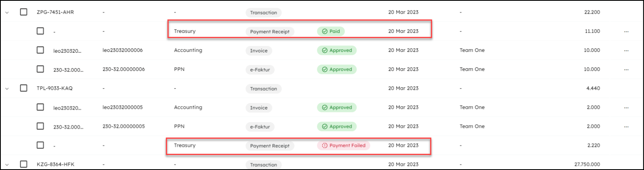Viewport: 644px width, 170px height.
Task: Open more options for the Payment Failed receipt
Action: coord(626,145)
